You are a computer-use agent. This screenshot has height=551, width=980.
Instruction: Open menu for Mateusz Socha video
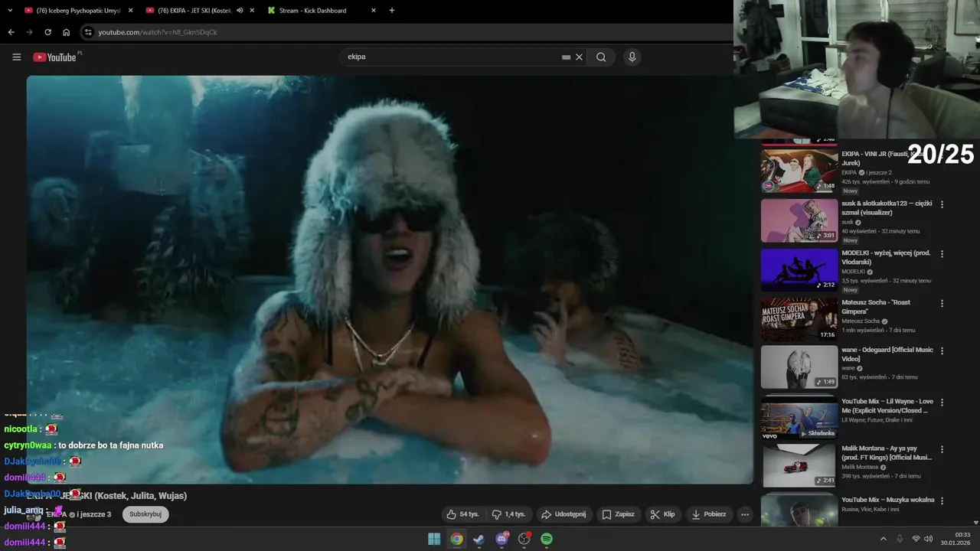tap(942, 303)
